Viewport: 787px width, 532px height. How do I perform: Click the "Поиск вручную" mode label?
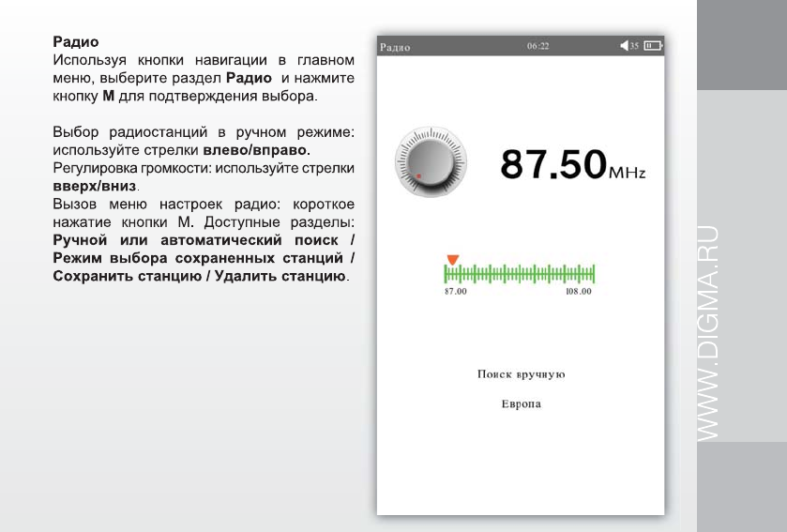pos(521,374)
